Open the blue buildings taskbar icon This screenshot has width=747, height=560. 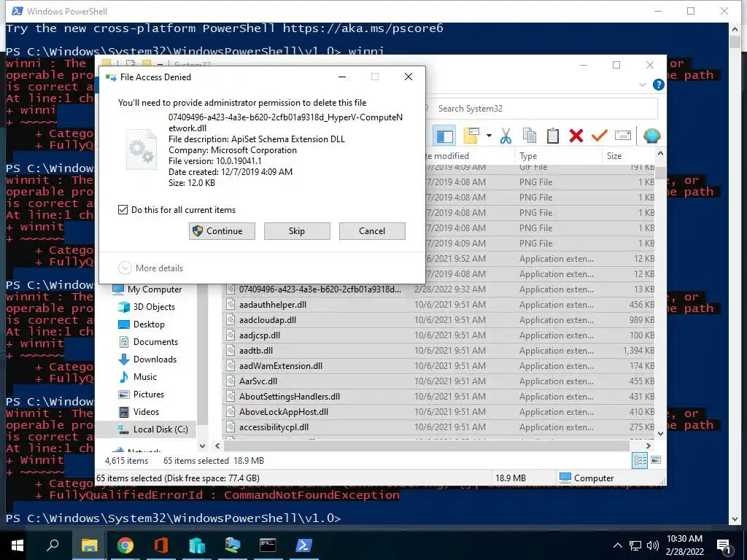coord(196,545)
